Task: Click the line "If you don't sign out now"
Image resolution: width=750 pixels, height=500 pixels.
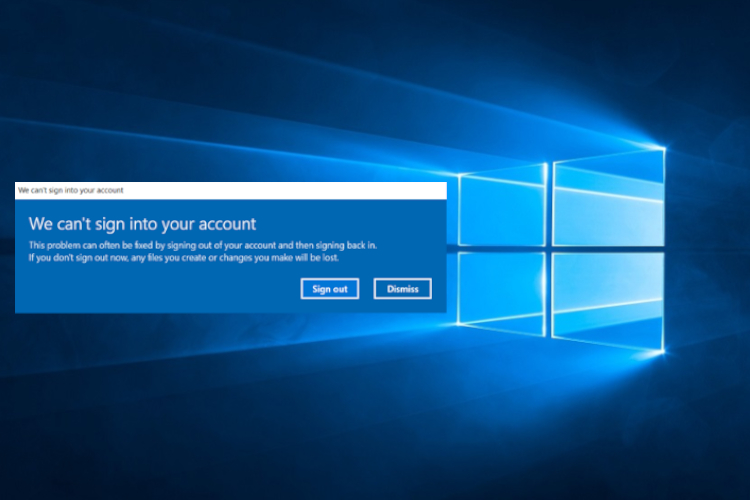Action: 183,257
